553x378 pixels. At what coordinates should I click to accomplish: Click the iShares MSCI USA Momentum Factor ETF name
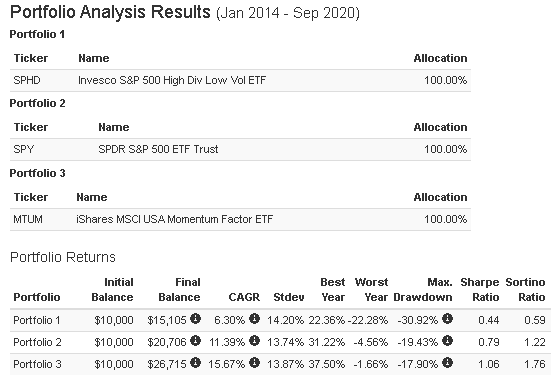pos(175,219)
